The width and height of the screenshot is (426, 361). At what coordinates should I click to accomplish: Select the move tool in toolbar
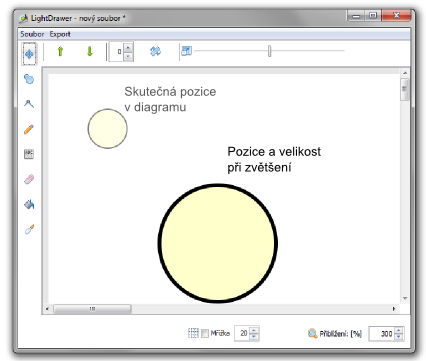pyautogui.click(x=29, y=54)
